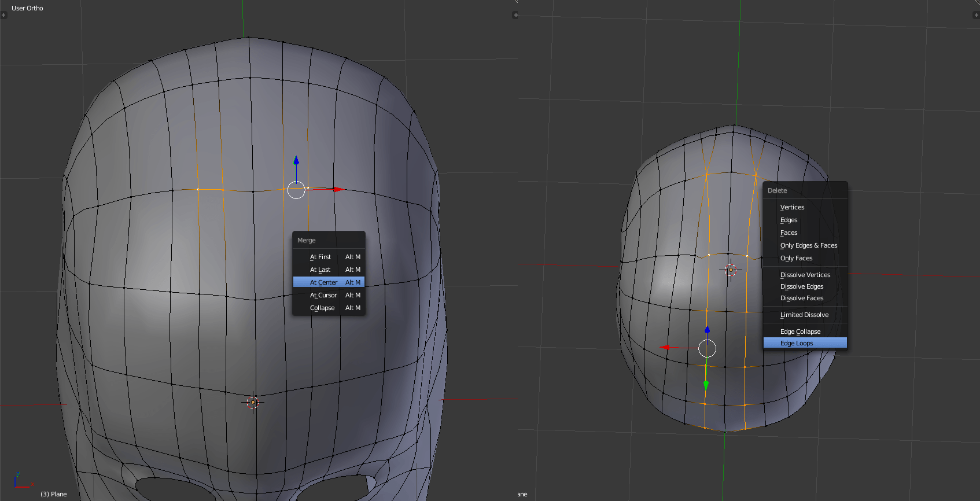
Task: Select Vertices in the Delete menu
Action: pos(792,207)
